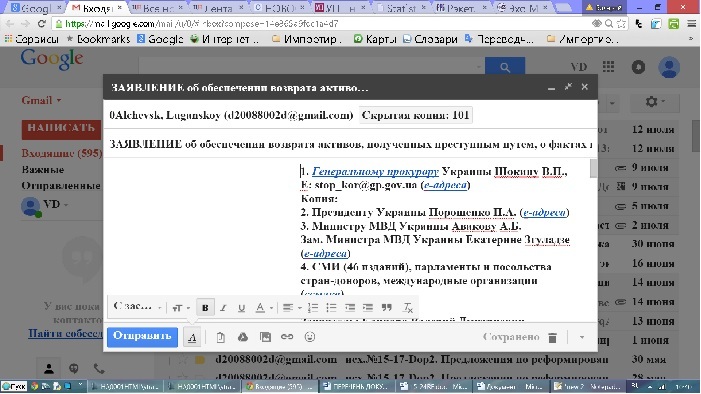Open е-адреса link on Порошенко line
The image size is (701, 394).
544,212
